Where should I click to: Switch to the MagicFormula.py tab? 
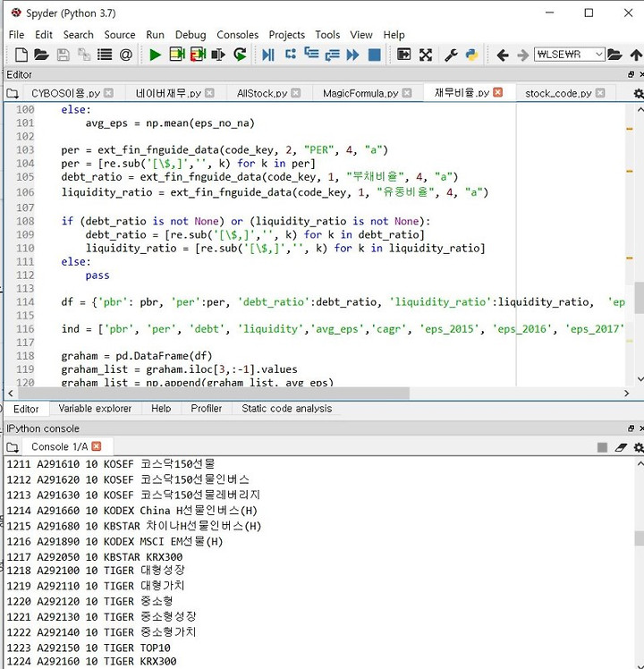click(x=360, y=93)
